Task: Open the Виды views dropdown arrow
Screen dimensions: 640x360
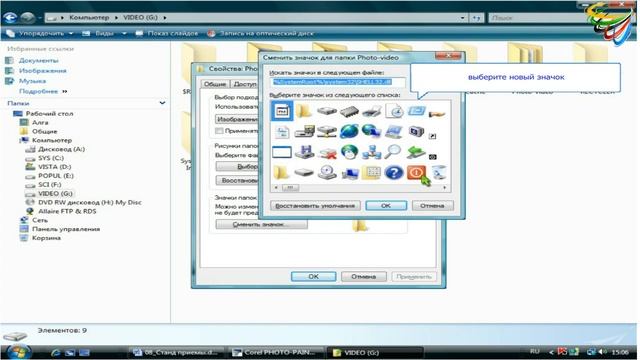Action: tap(124, 33)
